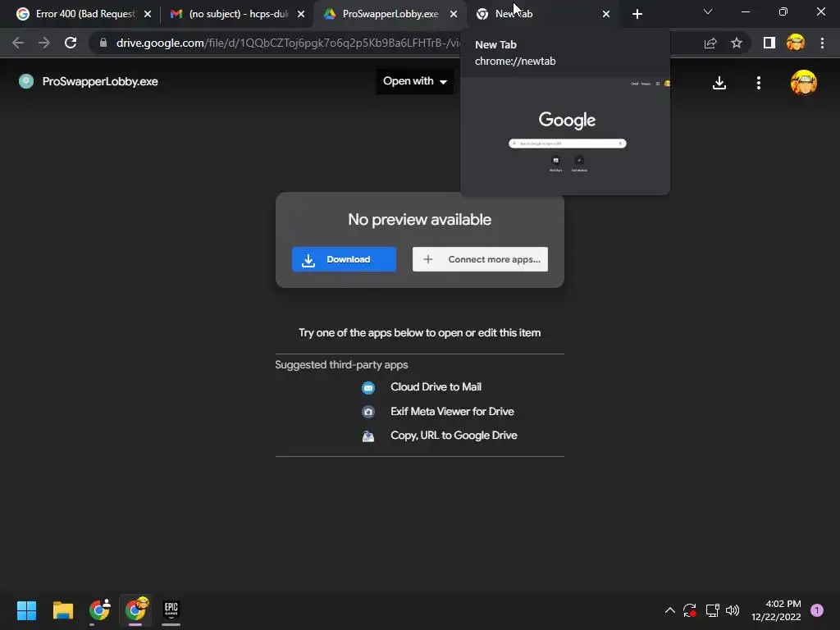The width and height of the screenshot is (840, 630).
Task: Click the Exif Meta Viewer camera icon
Action: click(368, 412)
